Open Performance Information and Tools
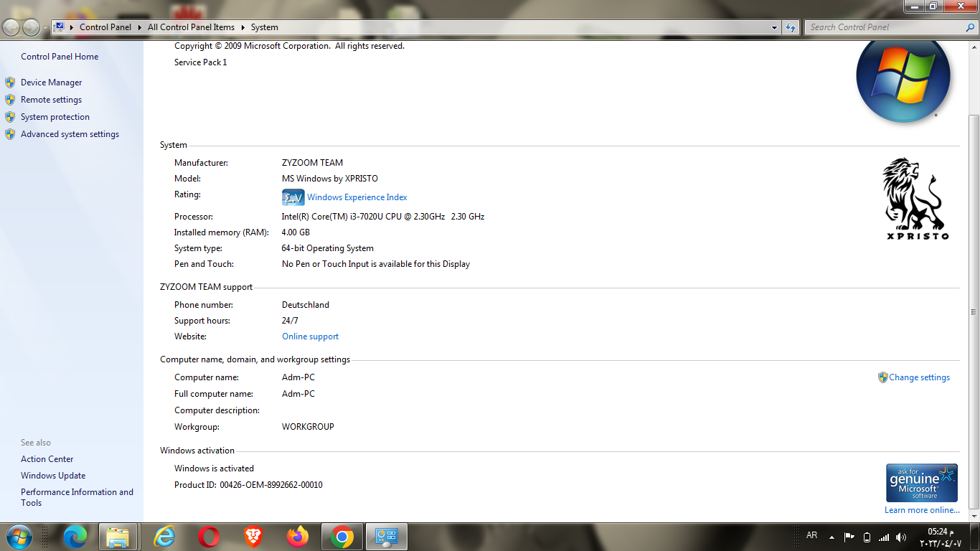 coord(77,497)
